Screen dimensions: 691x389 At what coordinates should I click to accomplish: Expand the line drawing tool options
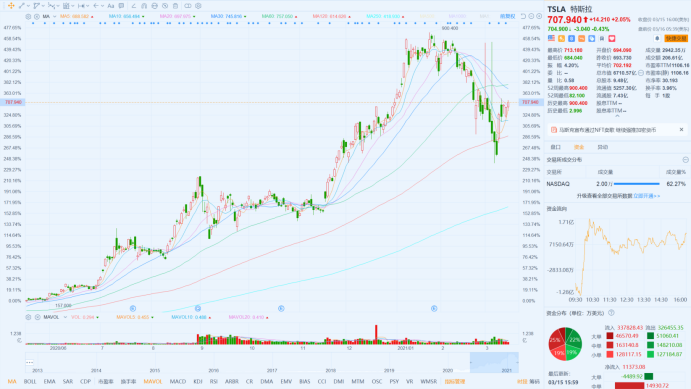coord(28,6)
